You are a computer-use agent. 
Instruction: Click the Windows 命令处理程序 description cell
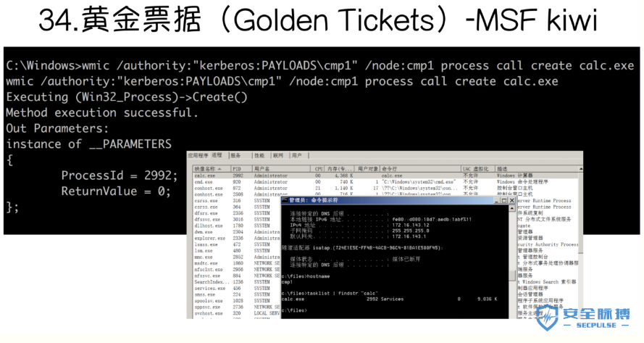pyautogui.click(x=522, y=182)
